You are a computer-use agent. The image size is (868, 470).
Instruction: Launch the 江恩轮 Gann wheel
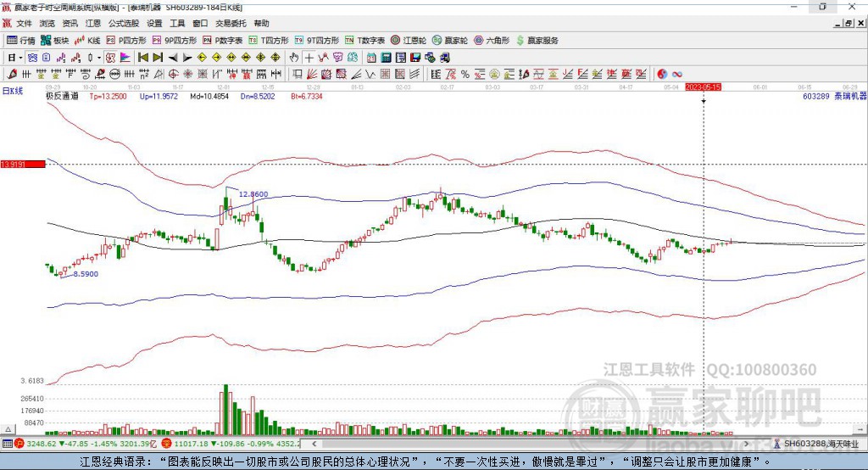point(409,41)
